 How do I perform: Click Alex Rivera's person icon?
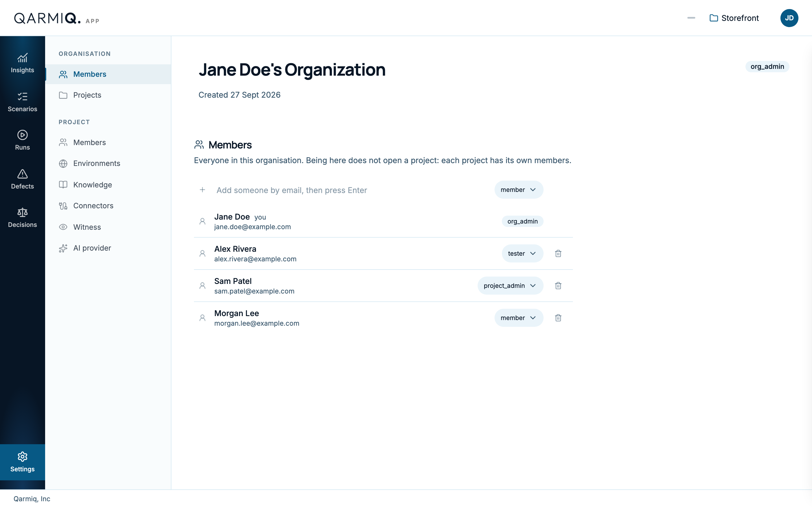(x=202, y=253)
